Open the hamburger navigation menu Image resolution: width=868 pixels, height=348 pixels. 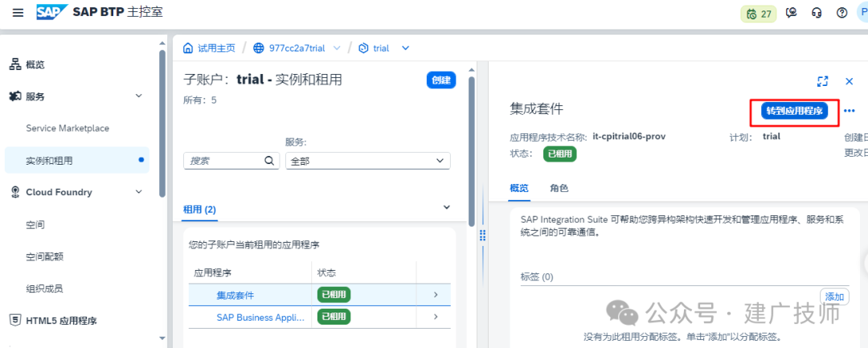coord(18,13)
